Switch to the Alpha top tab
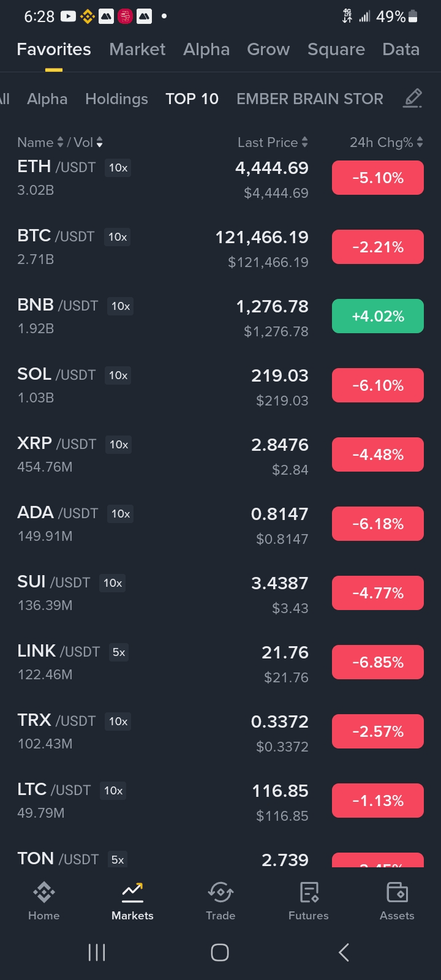441x980 pixels. (206, 50)
